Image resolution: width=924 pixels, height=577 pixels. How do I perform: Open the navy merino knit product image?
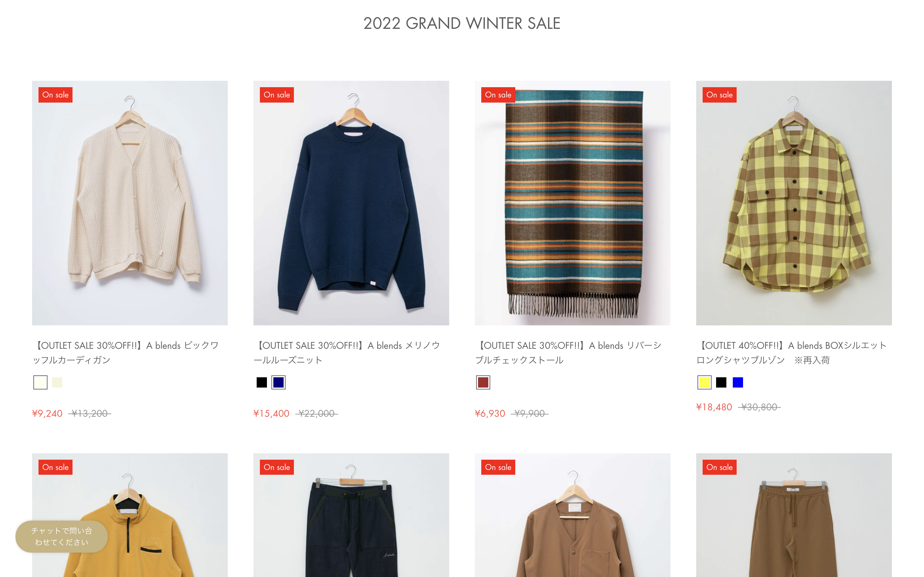coord(351,203)
